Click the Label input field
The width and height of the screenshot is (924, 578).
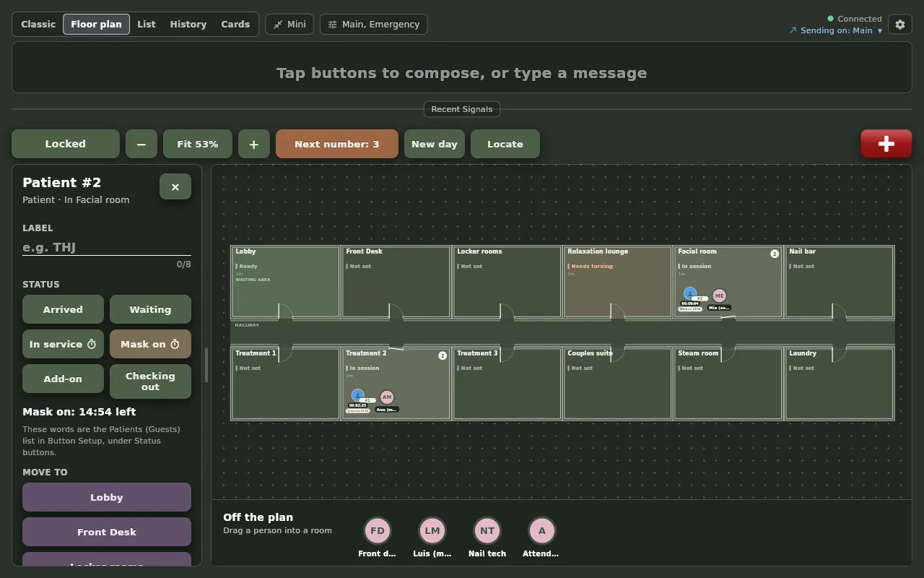[x=107, y=247]
